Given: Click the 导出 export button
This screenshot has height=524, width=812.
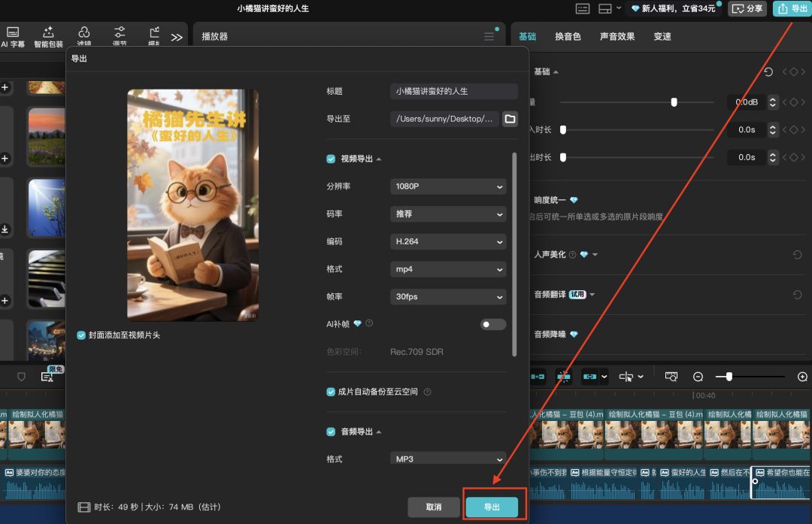Looking at the screenshot, I should (492, 507).
